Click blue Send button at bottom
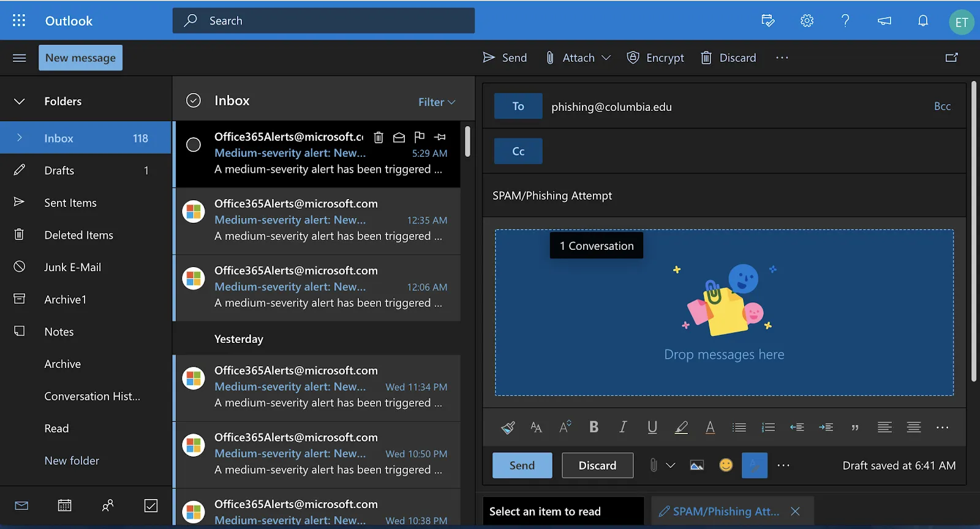 (x=522, y=465)
